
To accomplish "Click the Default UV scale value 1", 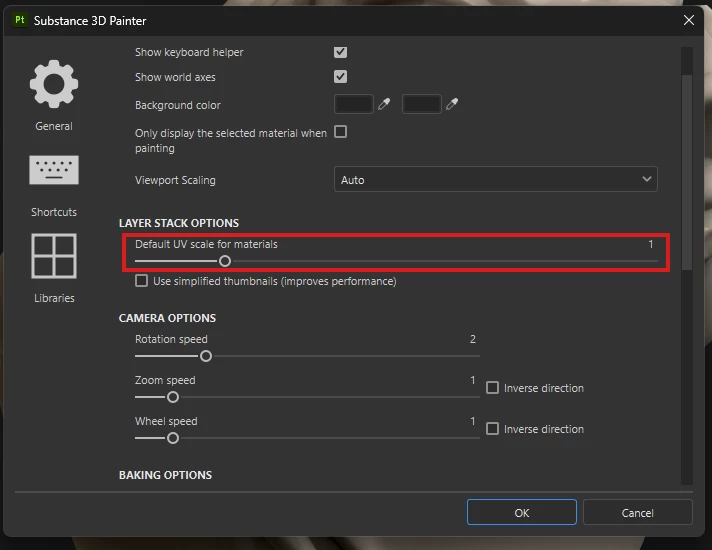I will point(651,244).
